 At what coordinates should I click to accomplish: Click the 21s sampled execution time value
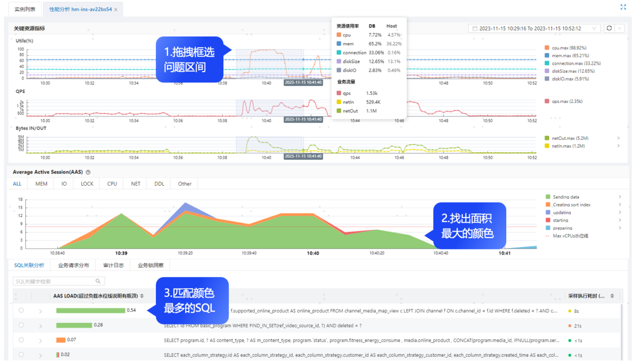[x=577, y=326]
